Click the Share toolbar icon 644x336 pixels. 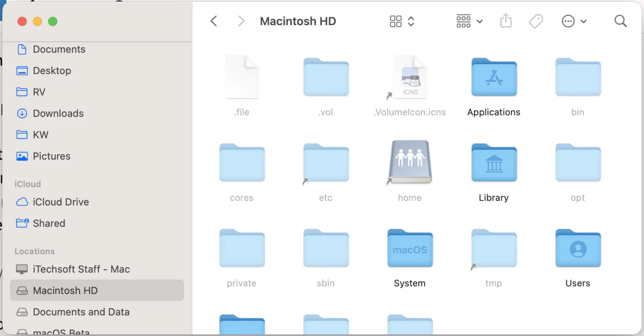click(506, 21)
